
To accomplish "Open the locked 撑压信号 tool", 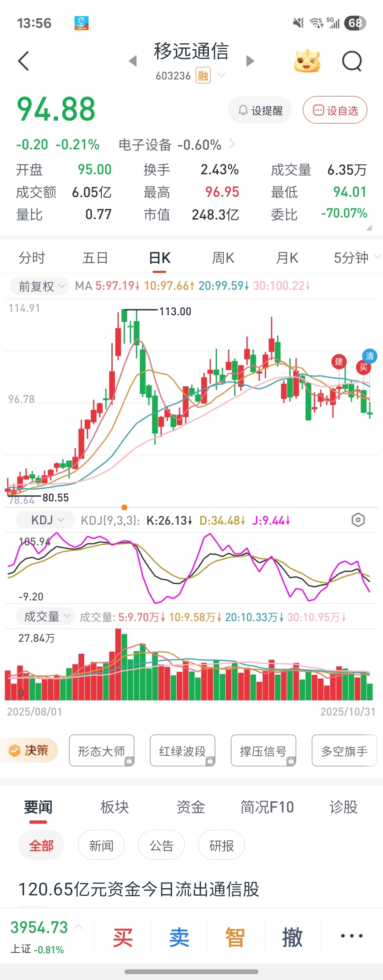I will pos(264,751).
